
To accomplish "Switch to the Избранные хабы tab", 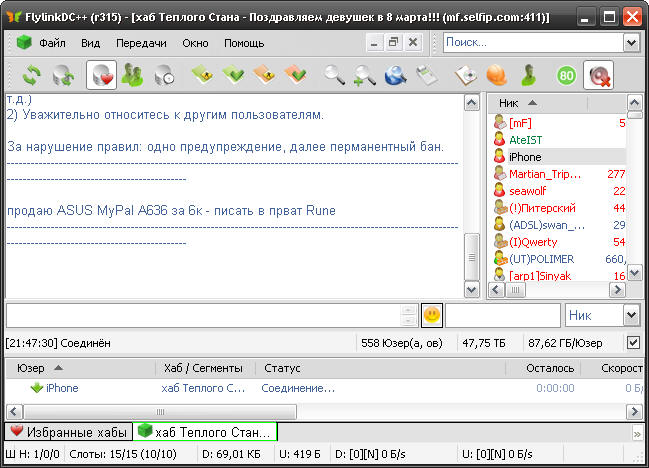I will click(68, 432).
